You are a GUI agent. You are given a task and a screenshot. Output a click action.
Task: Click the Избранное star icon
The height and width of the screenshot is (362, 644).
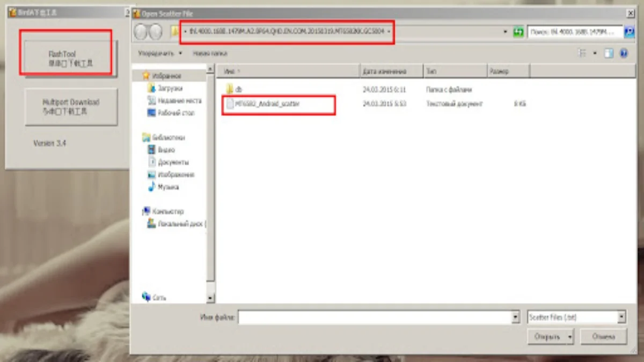point(146,76)
